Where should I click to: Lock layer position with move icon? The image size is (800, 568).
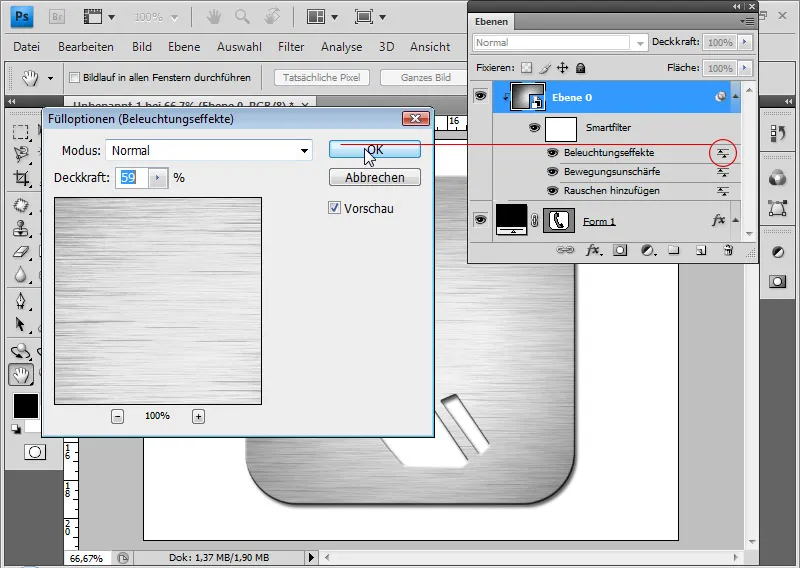click(x=562, y=68)
